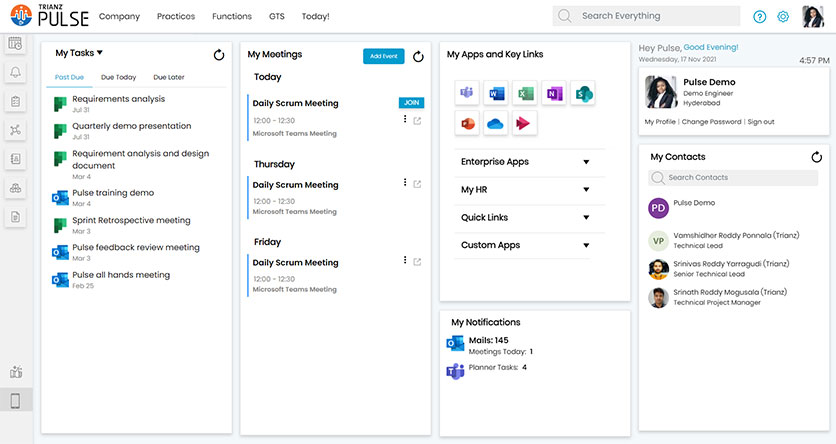
Task: Switch to the Due Today tab
Action: (x=118, y=77)
